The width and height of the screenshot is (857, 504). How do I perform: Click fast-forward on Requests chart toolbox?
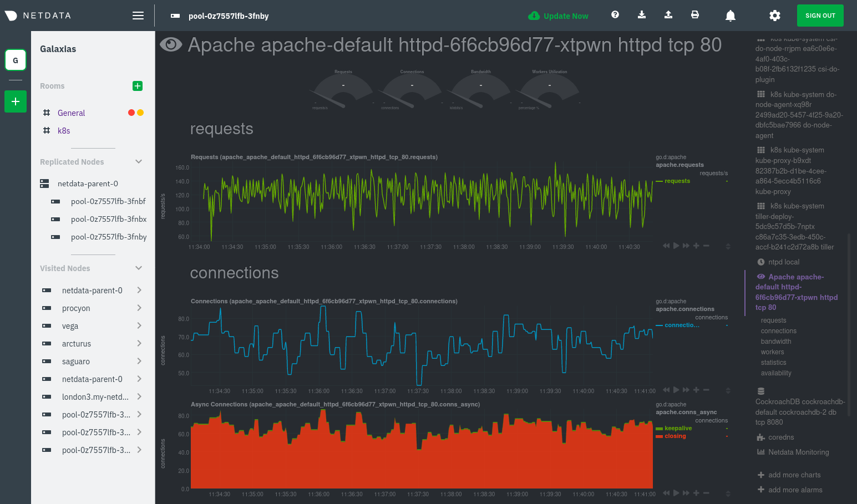tap(686, 246)
